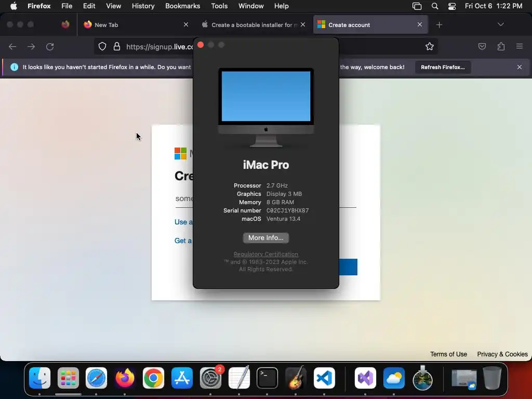Switch to the New Tab tab
532x399 pixels.
click(x=136, y=25)
